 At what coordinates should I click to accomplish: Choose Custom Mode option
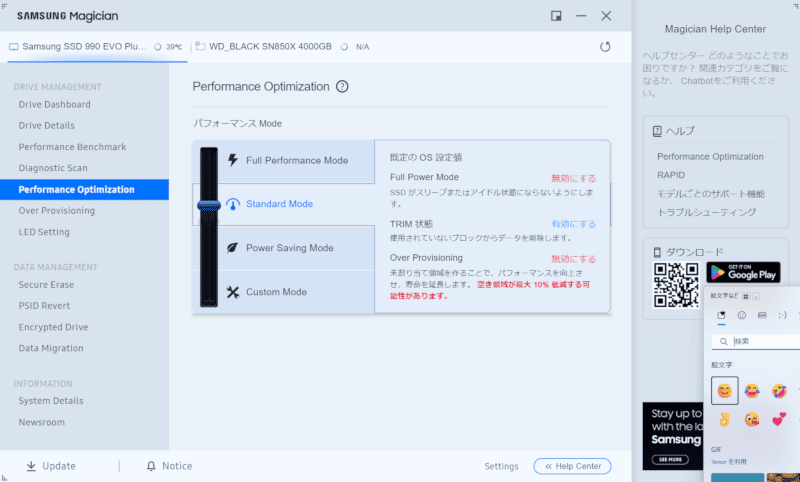coord(276,292)
